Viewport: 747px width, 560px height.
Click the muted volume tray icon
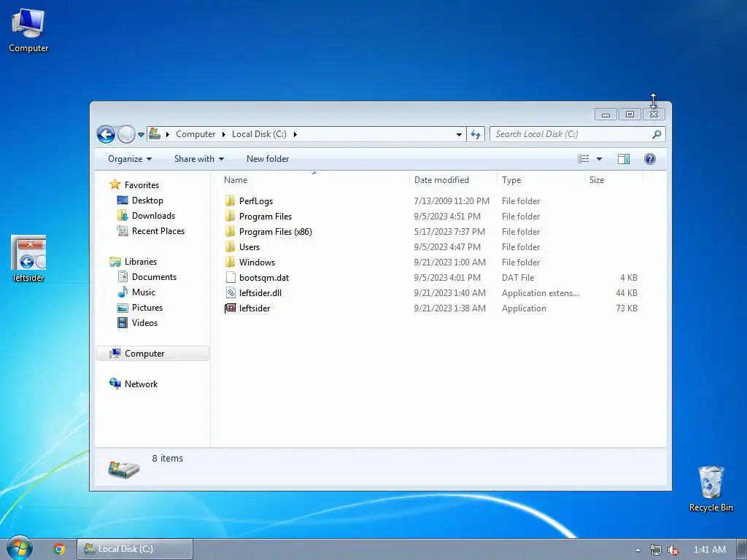click(673, 550)
